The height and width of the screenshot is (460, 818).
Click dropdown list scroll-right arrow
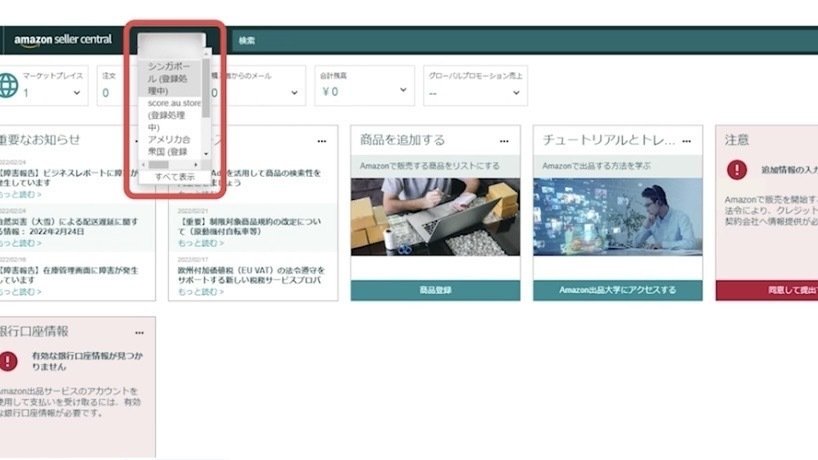pyautogui.click(x=196, y=165)
